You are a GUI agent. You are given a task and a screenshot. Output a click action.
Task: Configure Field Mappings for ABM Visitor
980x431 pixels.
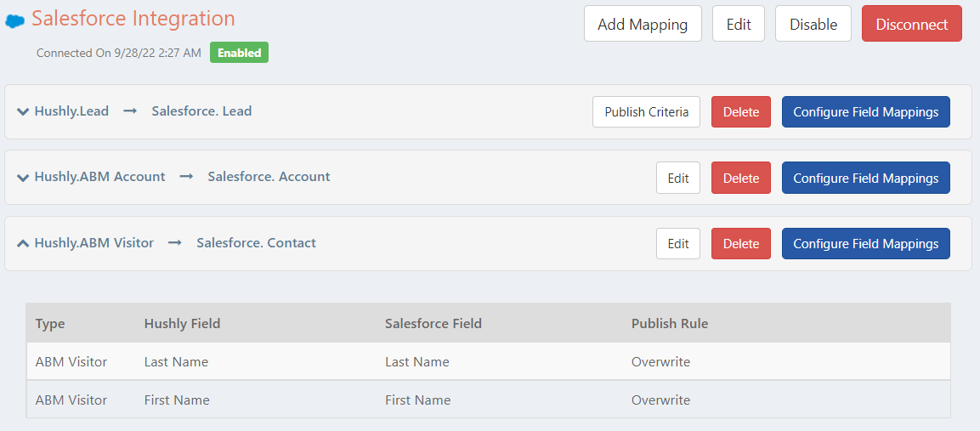(865, 243)
